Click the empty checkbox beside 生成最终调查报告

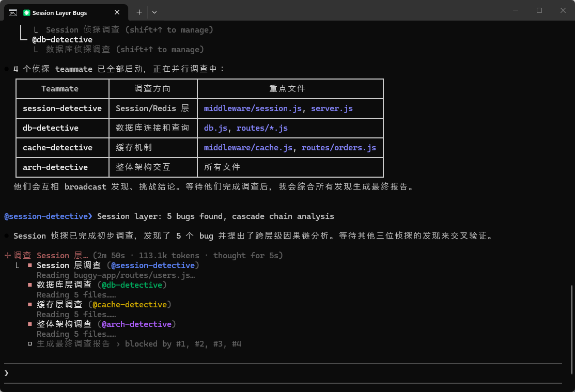pyautogui.click(x=30, y=344)
